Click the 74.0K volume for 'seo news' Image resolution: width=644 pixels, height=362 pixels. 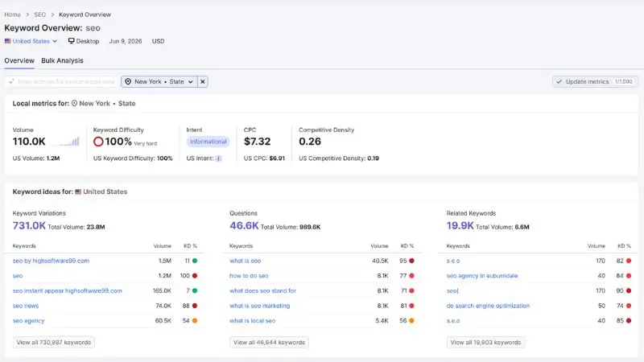pos(163,306)
